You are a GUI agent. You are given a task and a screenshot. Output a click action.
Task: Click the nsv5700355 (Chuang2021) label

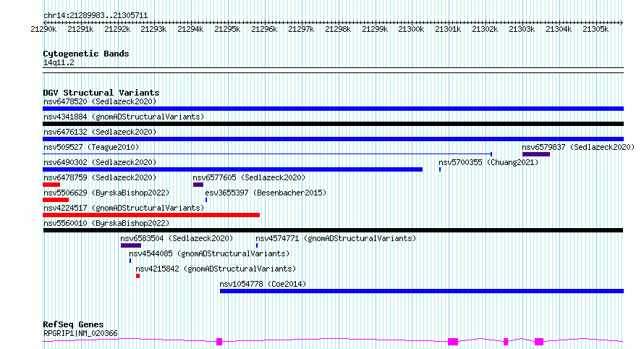coord(488,162)
